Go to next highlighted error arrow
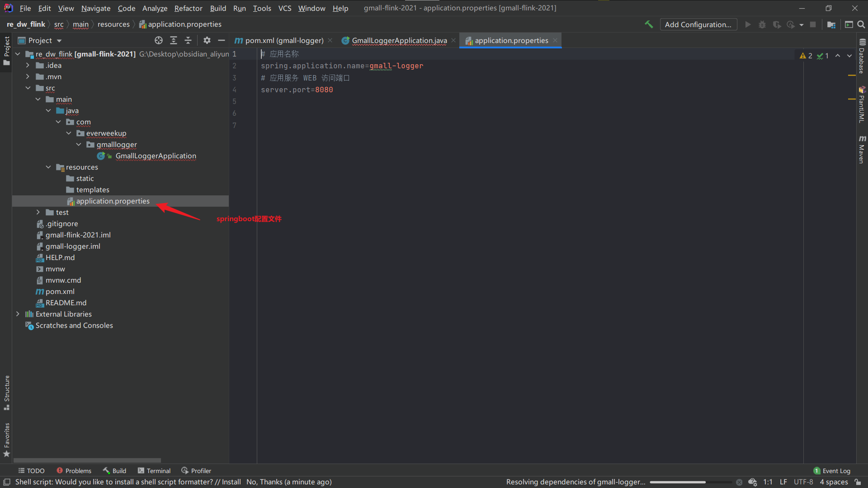The image size is (868, 488). [849, 56]
